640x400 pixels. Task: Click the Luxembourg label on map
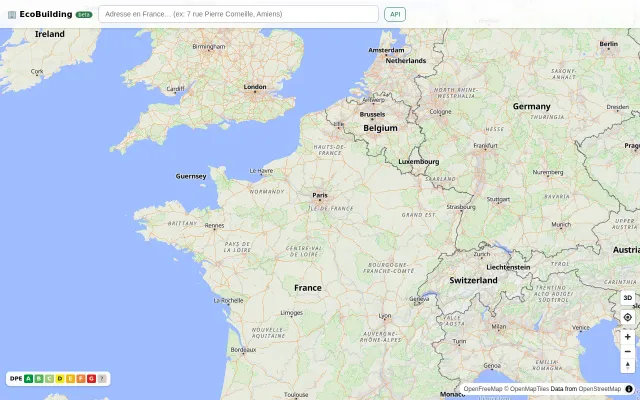[419, 162]
